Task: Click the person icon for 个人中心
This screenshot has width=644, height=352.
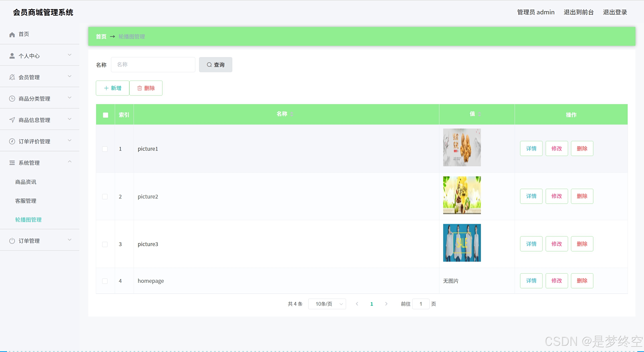Action: pyautogui.click(x=12, y=56)
